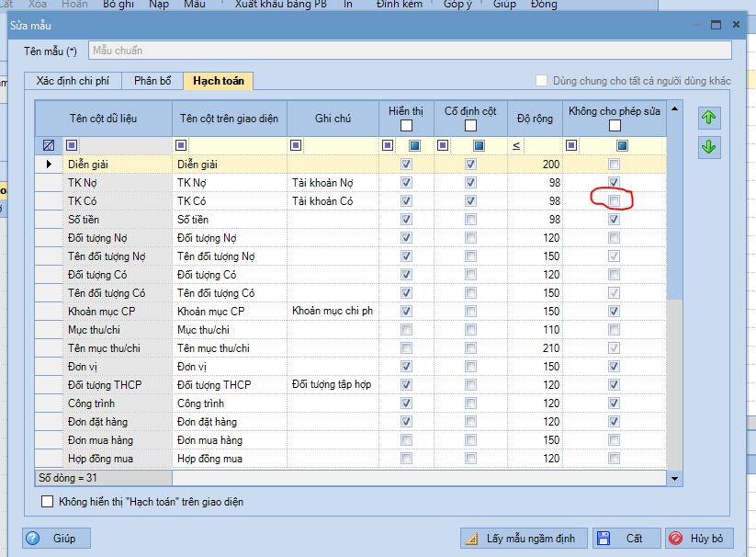Screen dimensions: 756x557
Task: Click the ruler icon on Lấy mẫu ngầm định
Action: pos(471,539)
